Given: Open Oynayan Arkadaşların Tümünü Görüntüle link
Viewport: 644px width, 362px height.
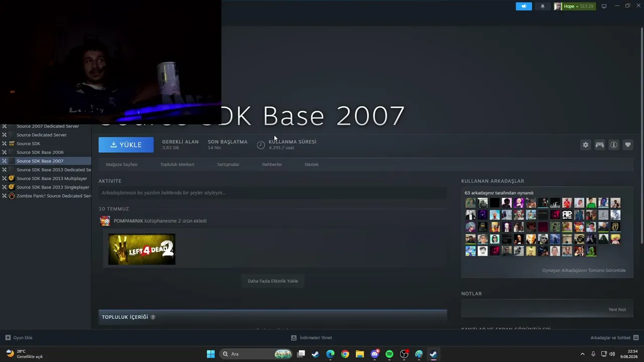Looking at the screenshot, I should tap(584, 270).
